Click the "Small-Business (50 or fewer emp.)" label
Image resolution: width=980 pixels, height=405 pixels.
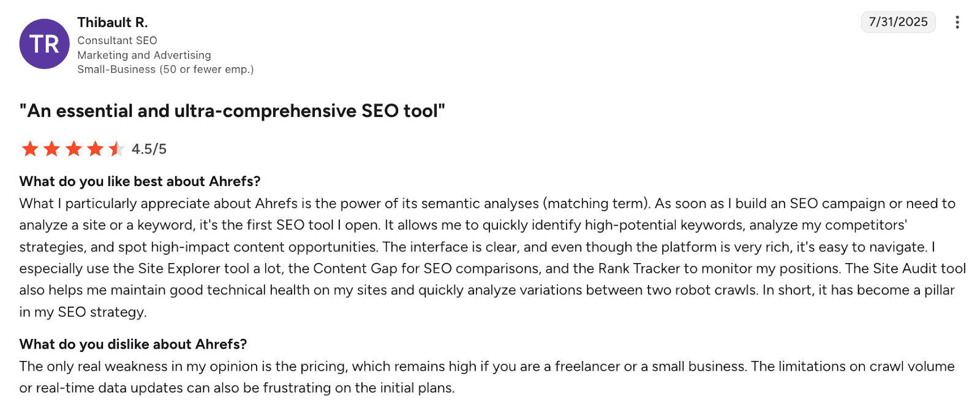(x=165, y=70)
